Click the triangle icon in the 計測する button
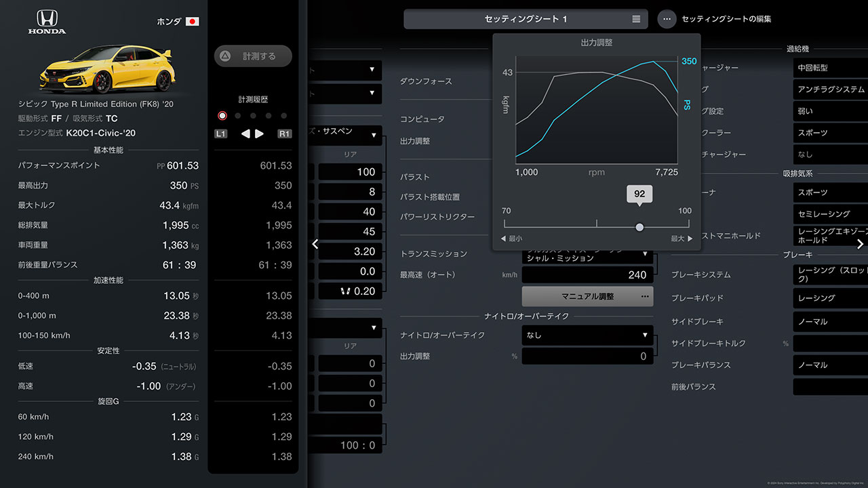The image size is (868, 488). click(226, 56)
